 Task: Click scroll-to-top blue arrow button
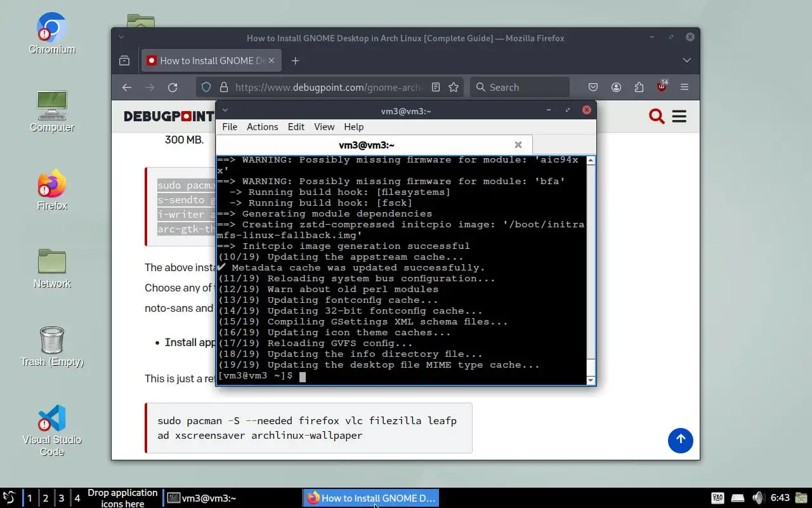coord(680,440)
